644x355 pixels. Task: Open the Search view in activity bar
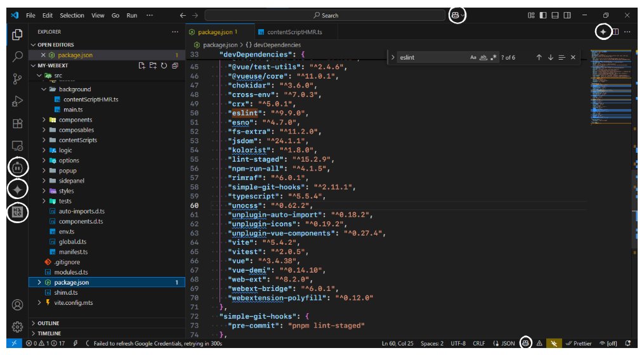tap(17, 56)
